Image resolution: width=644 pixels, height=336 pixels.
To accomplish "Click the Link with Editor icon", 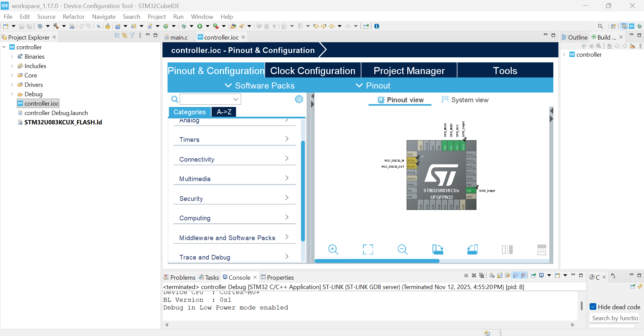I will click(125, 36).
